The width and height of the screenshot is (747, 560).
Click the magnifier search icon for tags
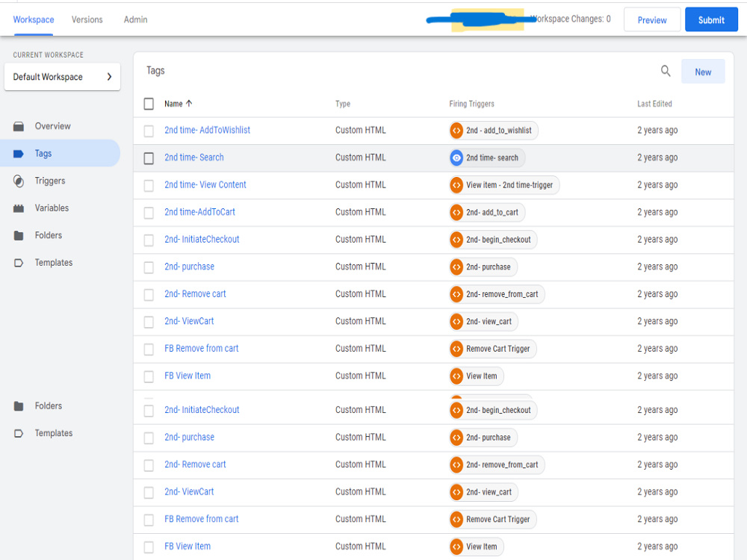[x=666, y=72]
